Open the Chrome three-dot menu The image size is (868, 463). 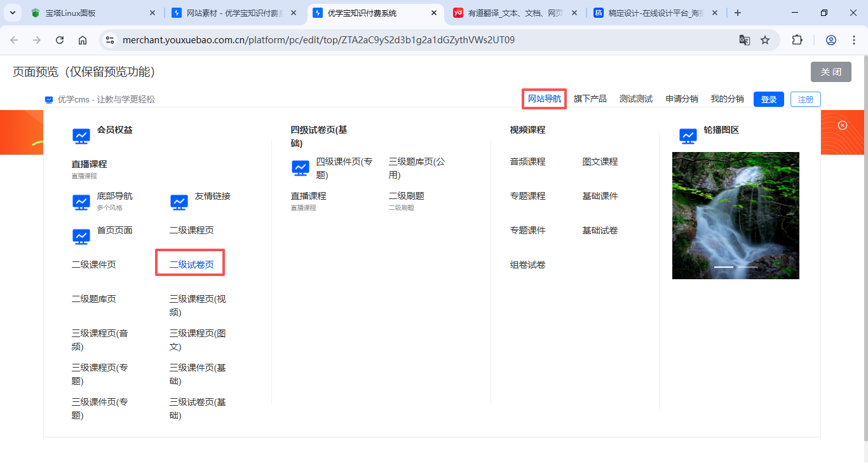(854, 40)
